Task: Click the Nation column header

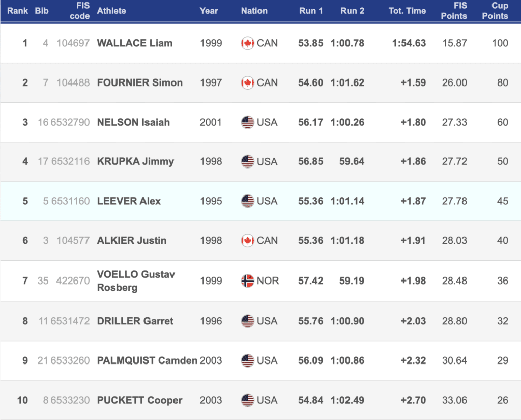Action: point(254,11)
